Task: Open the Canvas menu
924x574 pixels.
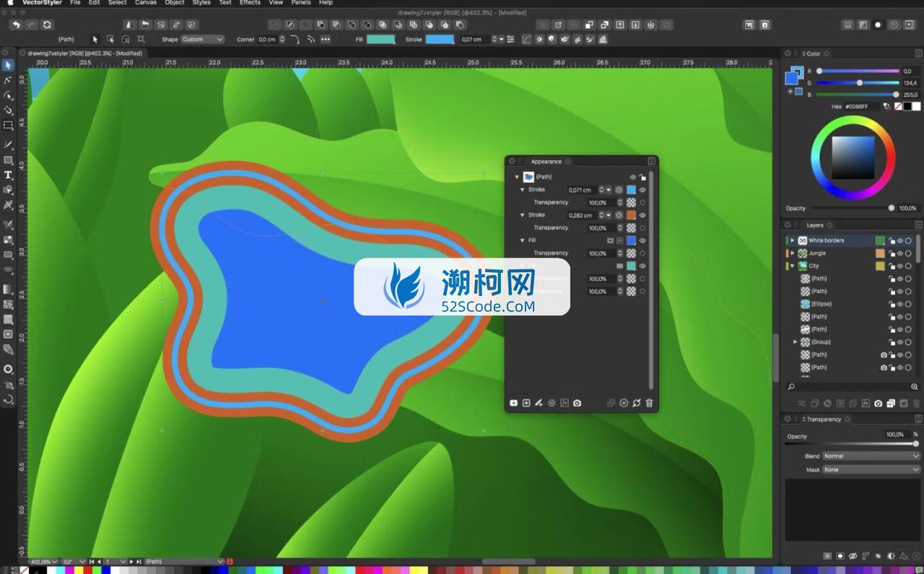Action: click(146, 3)
